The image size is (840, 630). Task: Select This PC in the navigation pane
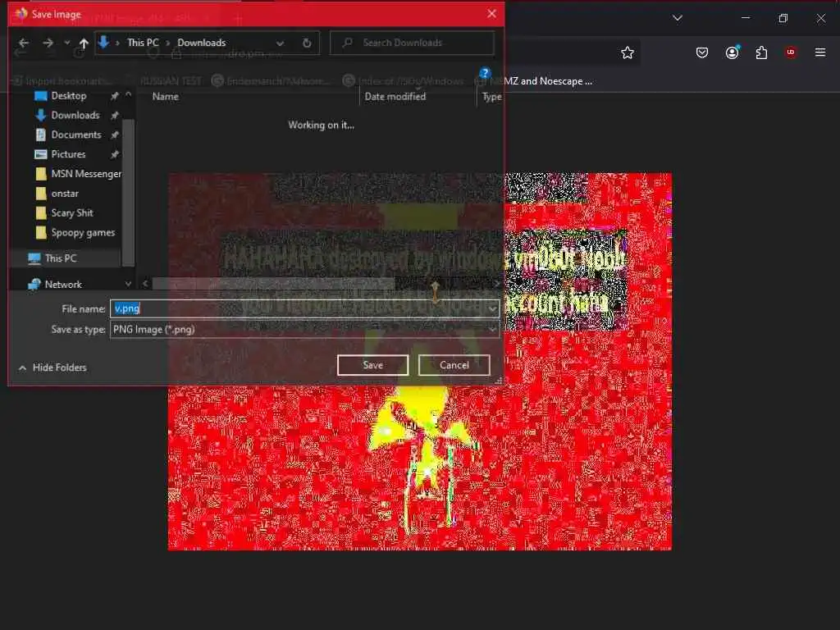tap(61, 258)
